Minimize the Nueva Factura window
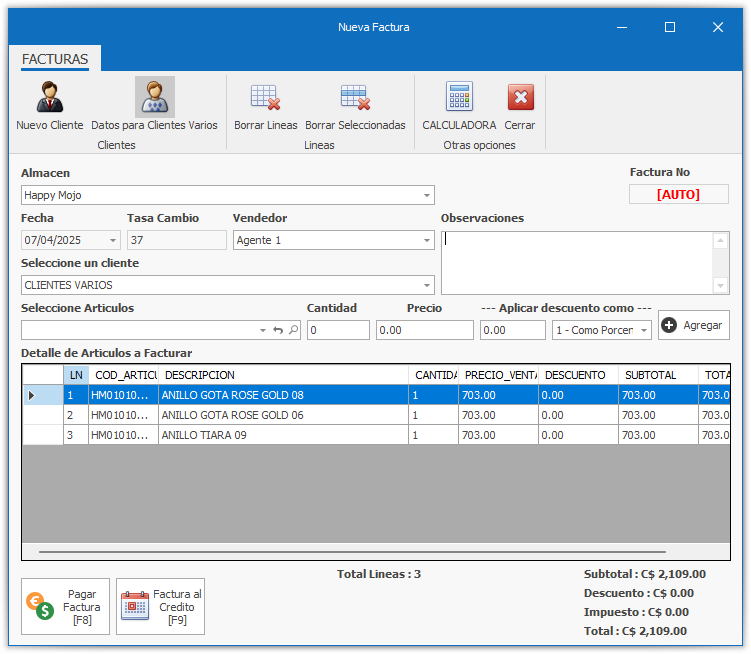This screenshot has height=654, width=751. 622,27
